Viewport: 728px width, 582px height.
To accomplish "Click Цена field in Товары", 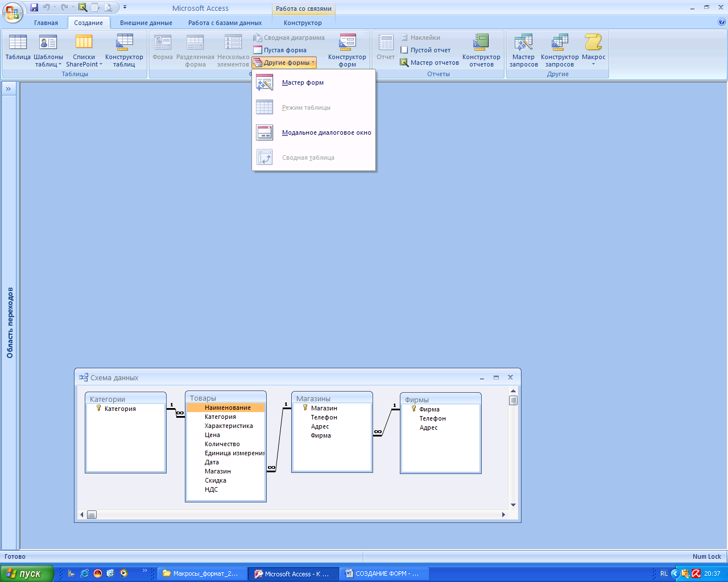I will [x=212, y=435].
